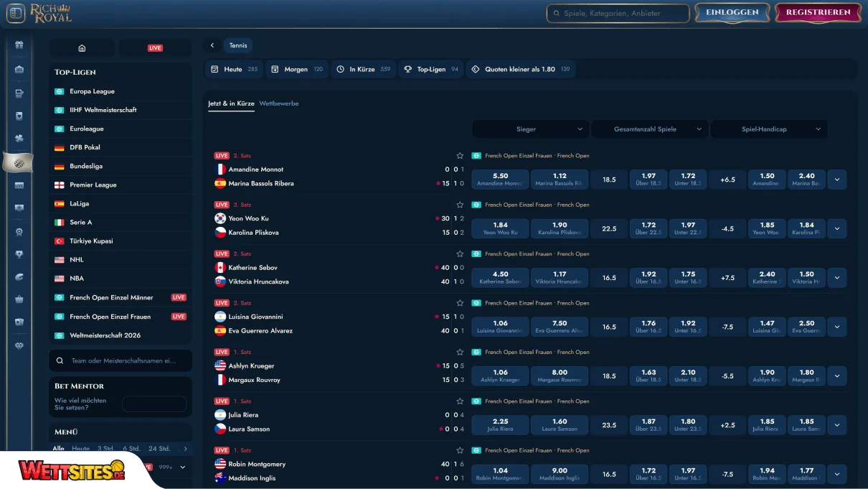Select the highlighted sports ball sidebar icon
This screenshot has width=868, height=489.
18,162
